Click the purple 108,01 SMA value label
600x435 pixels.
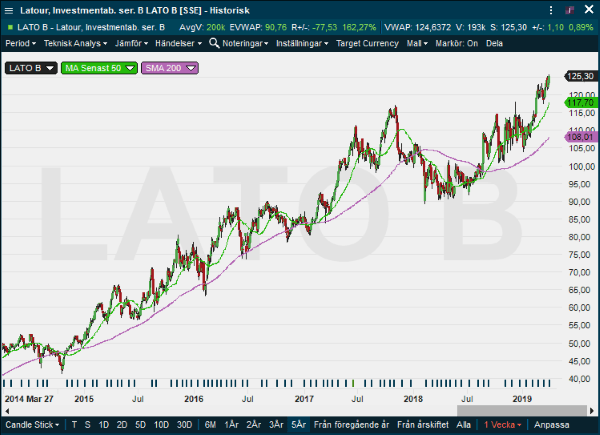click(x=581, y=137)
